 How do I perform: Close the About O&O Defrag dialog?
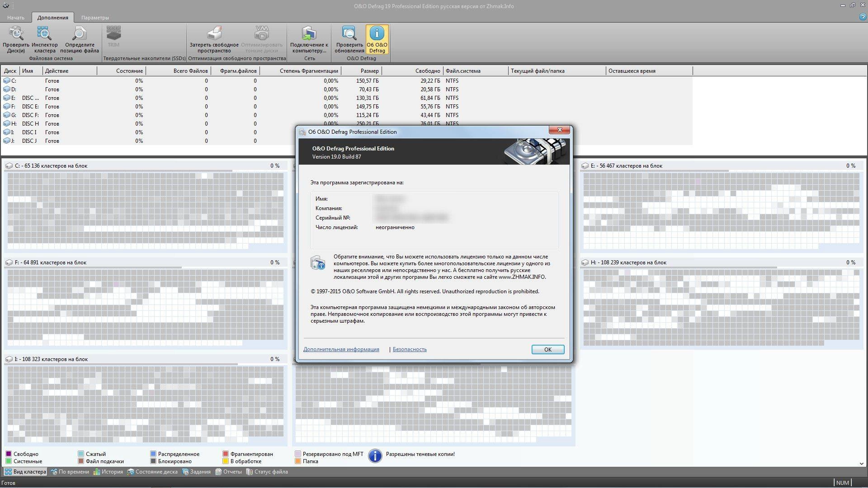[560, 130]
